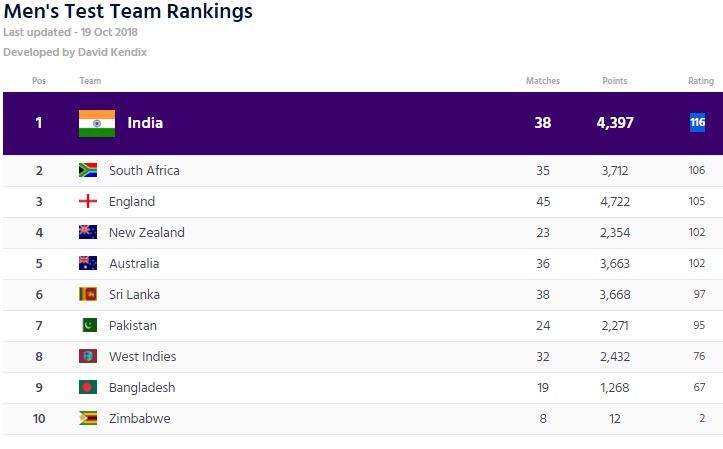Click the India flag icon

coord(97,123)
